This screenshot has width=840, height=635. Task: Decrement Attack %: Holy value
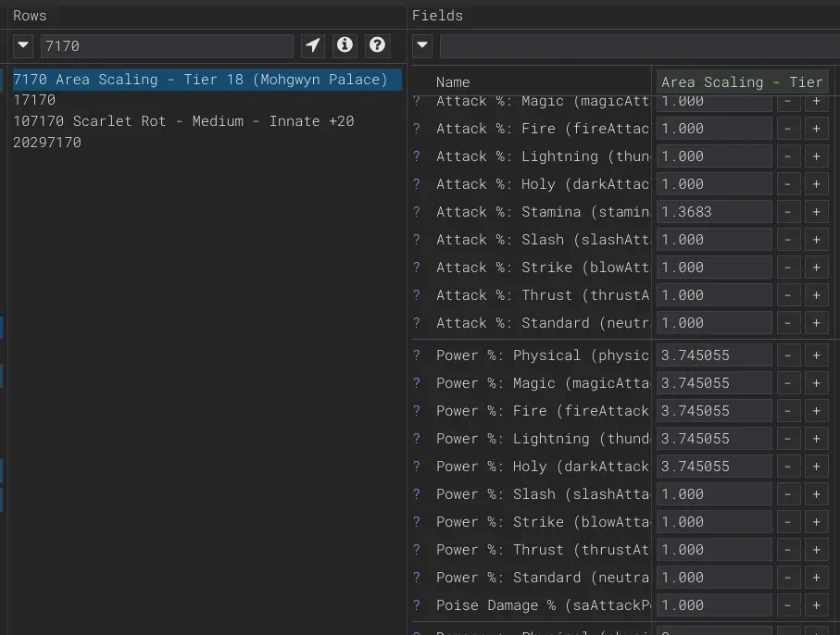(x=787, y=184)
